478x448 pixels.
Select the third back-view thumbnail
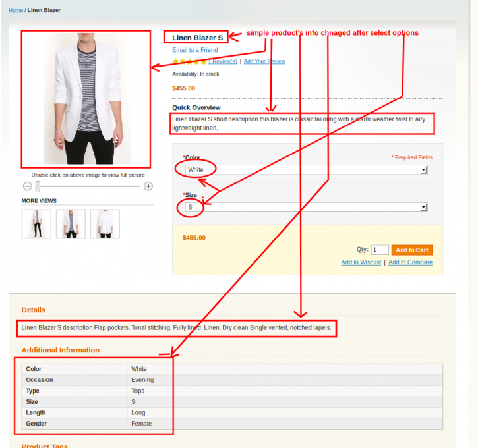pos(105,224)
